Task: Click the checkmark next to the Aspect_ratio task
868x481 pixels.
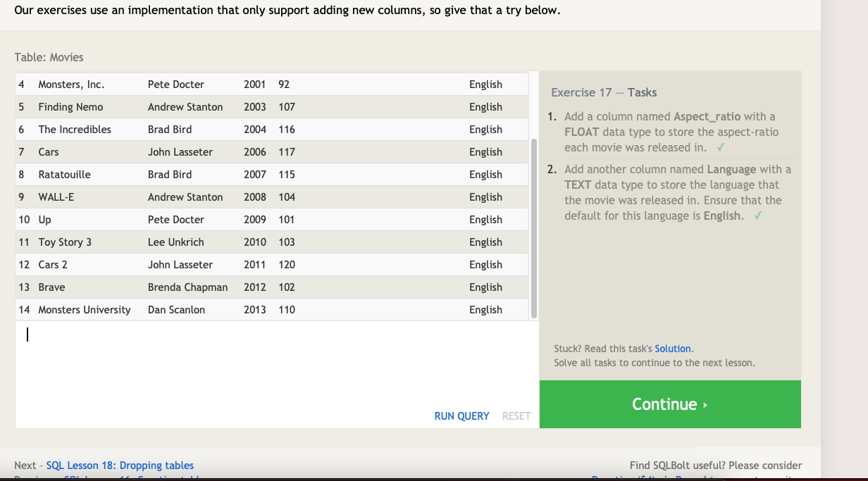Action: (719, 147)
